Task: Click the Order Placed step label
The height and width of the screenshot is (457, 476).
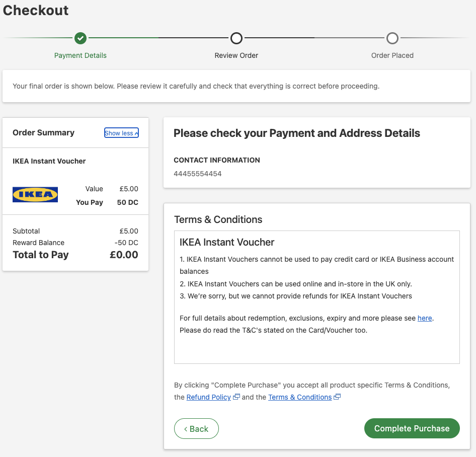Action: tap(392, 55)
